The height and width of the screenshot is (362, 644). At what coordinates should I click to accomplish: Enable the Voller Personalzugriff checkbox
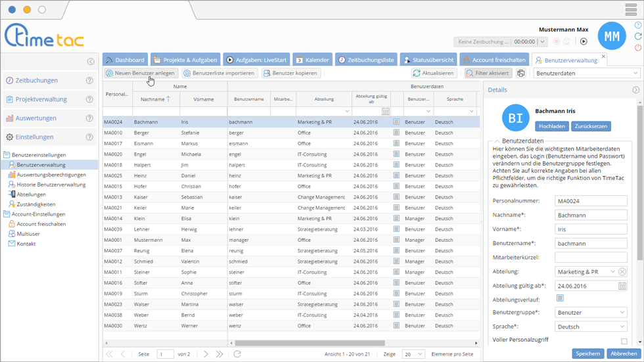(x=624, y=341)
